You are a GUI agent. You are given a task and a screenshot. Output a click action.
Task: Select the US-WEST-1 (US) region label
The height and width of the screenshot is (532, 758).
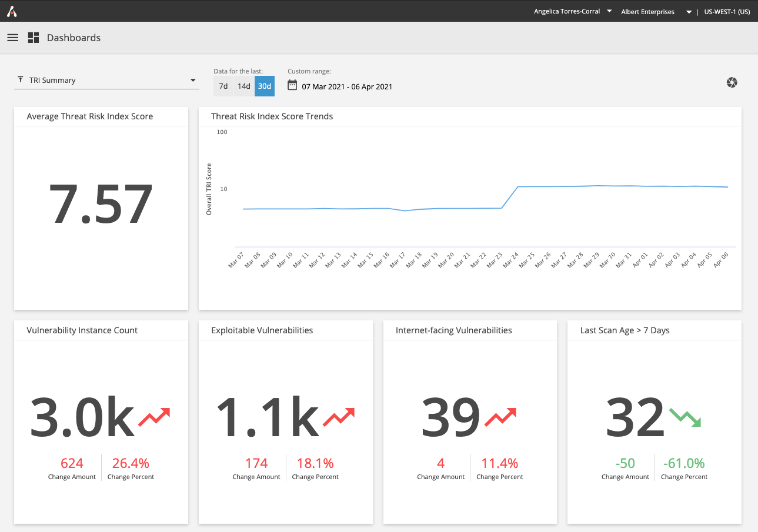tap(727, 11)
